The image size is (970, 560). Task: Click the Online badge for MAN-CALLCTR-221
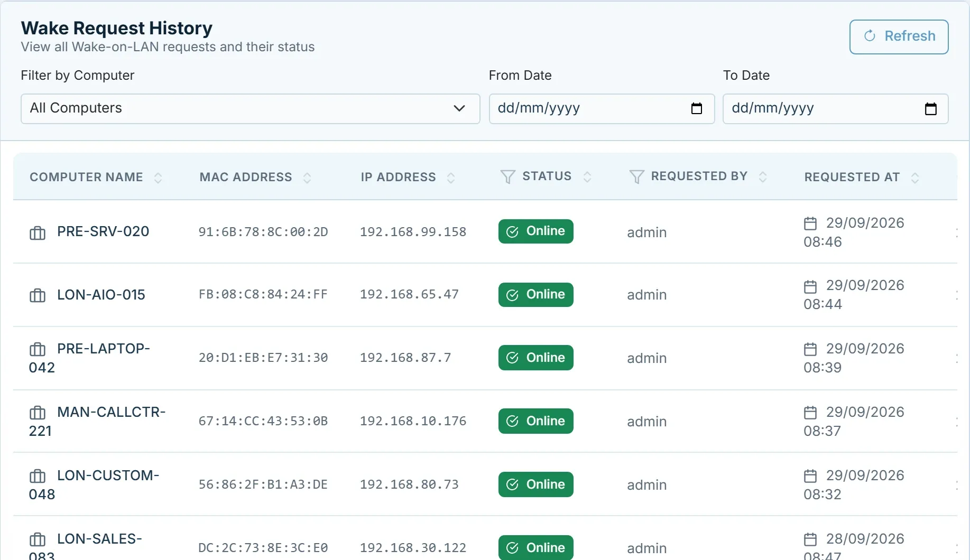(535, 421)
